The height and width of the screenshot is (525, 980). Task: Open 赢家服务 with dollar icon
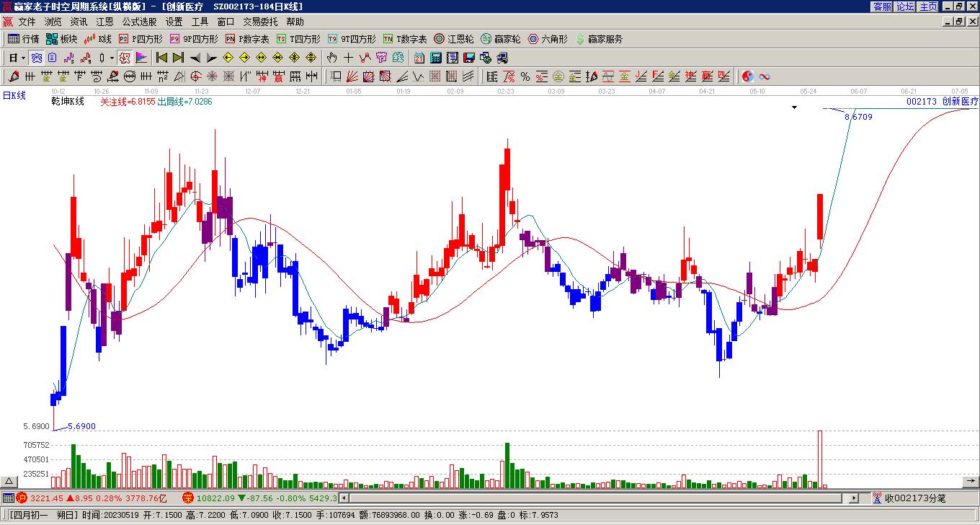click(x=599, y=39)
